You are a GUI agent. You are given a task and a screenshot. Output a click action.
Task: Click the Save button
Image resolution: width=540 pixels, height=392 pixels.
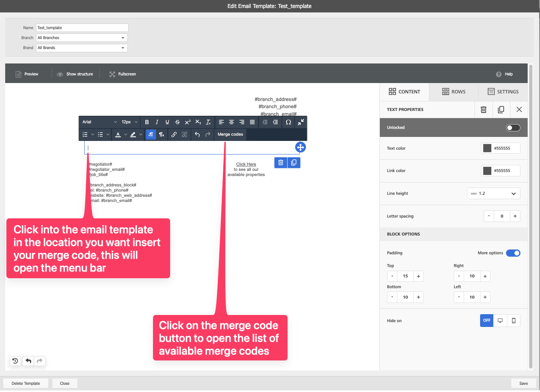pyautogui.click(x=523, y=384)
